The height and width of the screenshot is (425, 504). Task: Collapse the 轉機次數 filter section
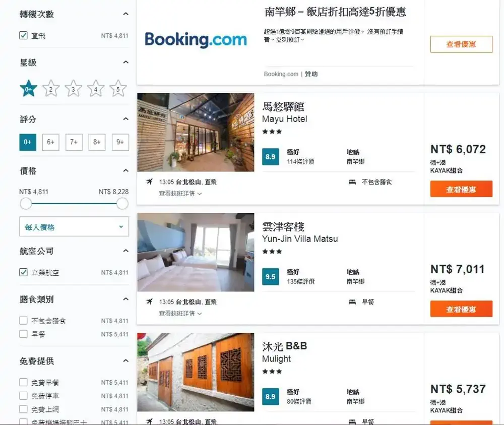[125, 14]
